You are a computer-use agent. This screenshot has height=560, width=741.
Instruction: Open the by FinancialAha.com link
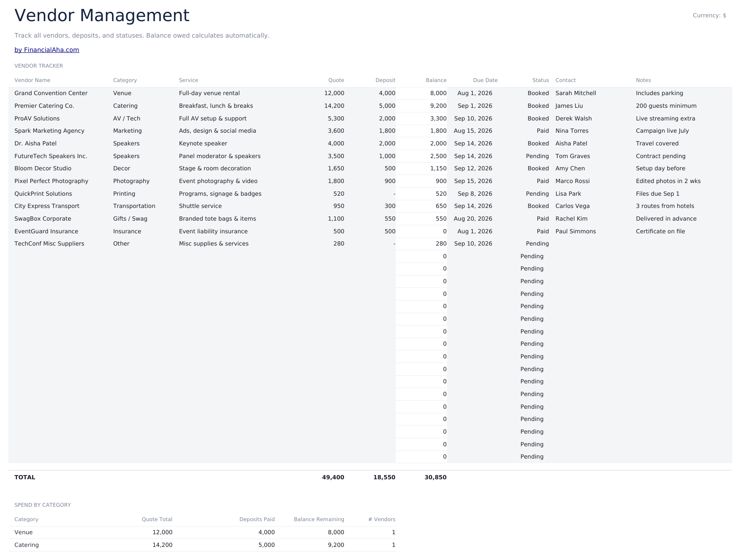point(47,50)
